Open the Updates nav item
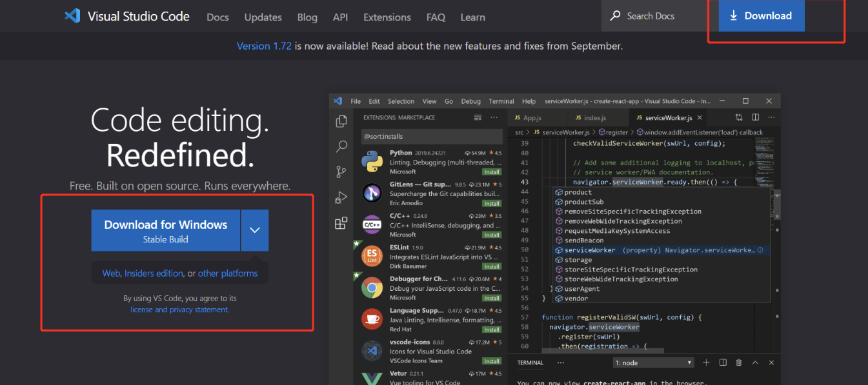868x385 pixels. (263, 17)
